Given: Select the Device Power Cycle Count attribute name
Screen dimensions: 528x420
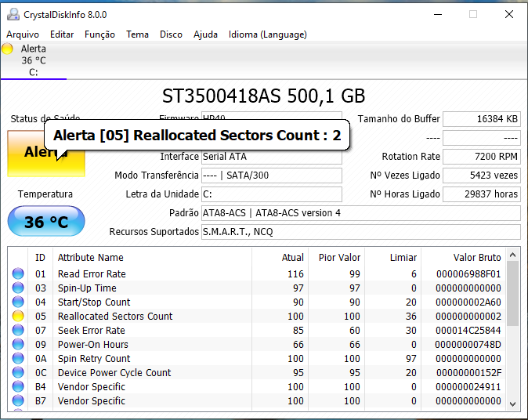Looking at the screenshot, I should pyautogui.click(x=114, y=373).
